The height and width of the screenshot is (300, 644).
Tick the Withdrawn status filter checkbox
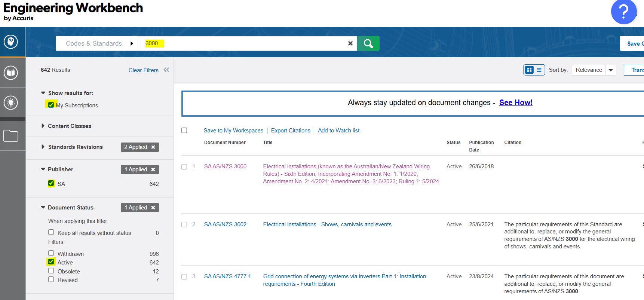[x=51, y=253]
